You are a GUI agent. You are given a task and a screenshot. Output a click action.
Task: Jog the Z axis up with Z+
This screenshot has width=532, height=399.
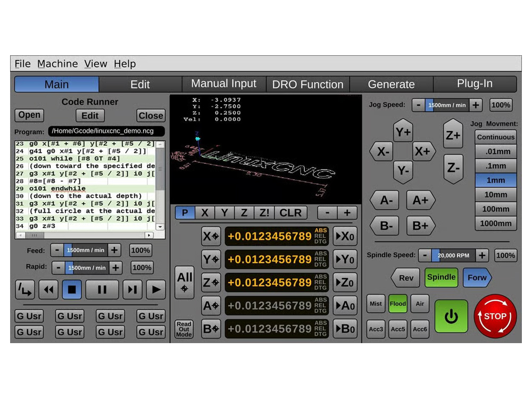coord(453,136)
